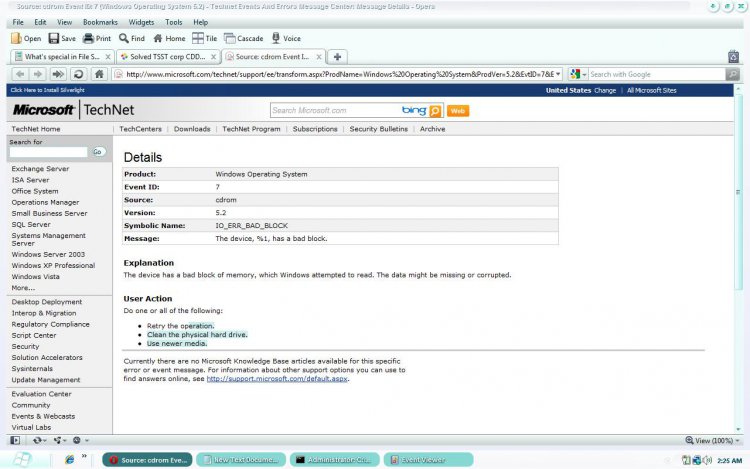
Task: Click the home icon beside the address bar
Action: 99,74
